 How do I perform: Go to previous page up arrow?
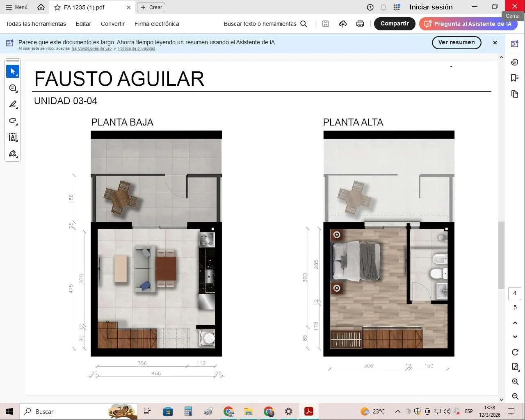tap(515, 323)
